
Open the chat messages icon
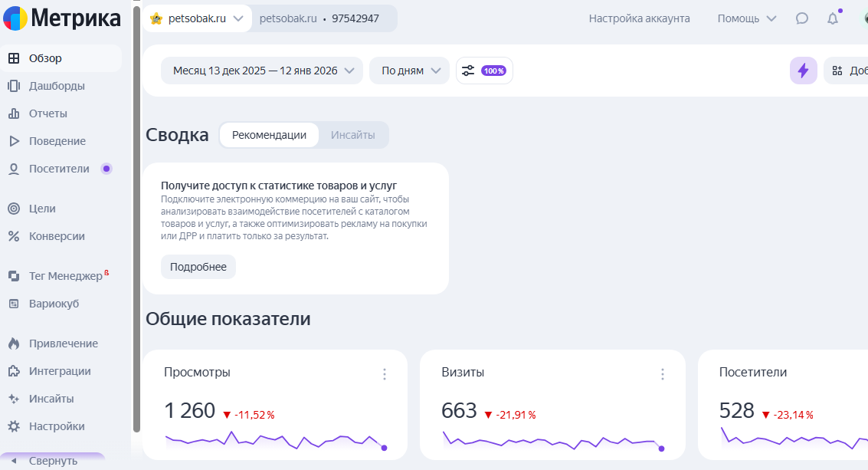coord(802,18)
